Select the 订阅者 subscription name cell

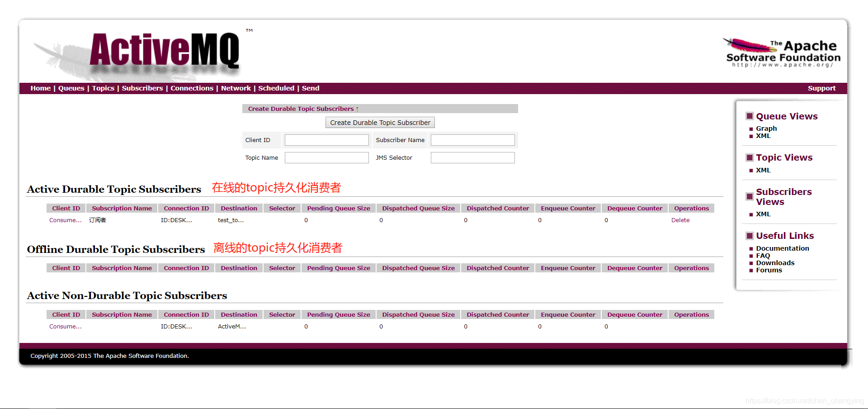click(98, 220)
